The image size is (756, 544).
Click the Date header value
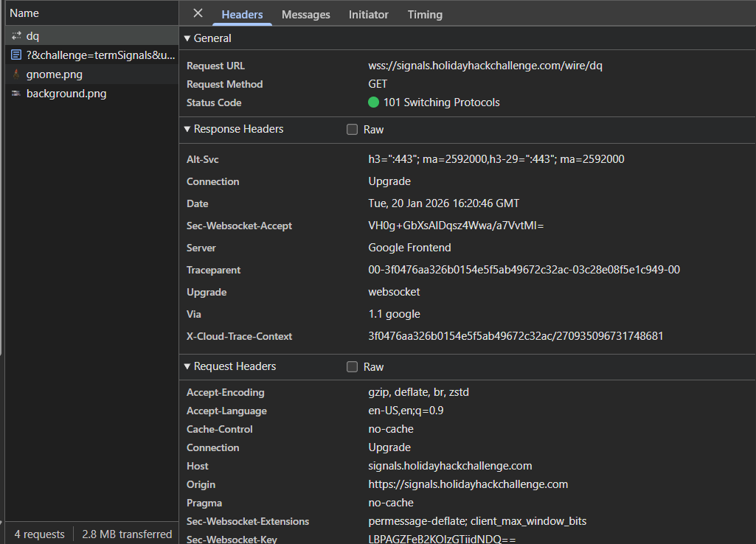[x=443, y=203]
